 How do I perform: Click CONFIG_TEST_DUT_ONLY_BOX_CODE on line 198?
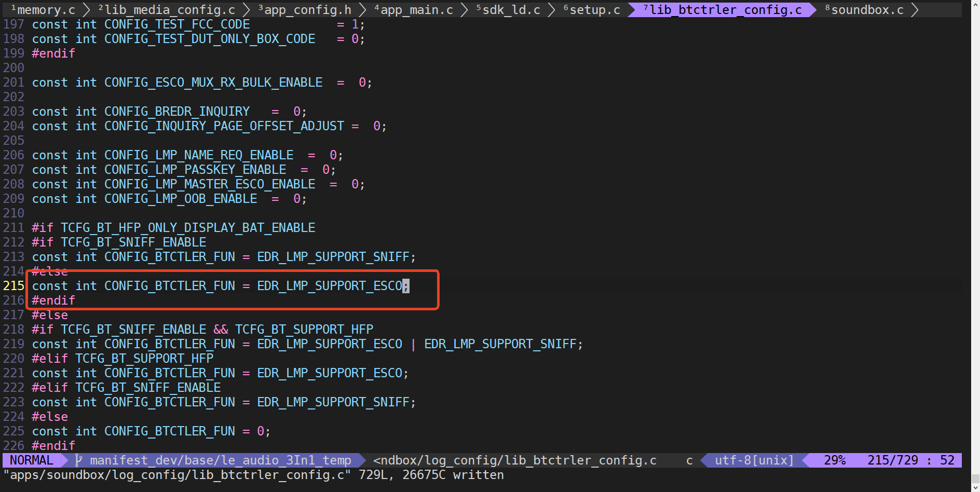click(210, 39)
